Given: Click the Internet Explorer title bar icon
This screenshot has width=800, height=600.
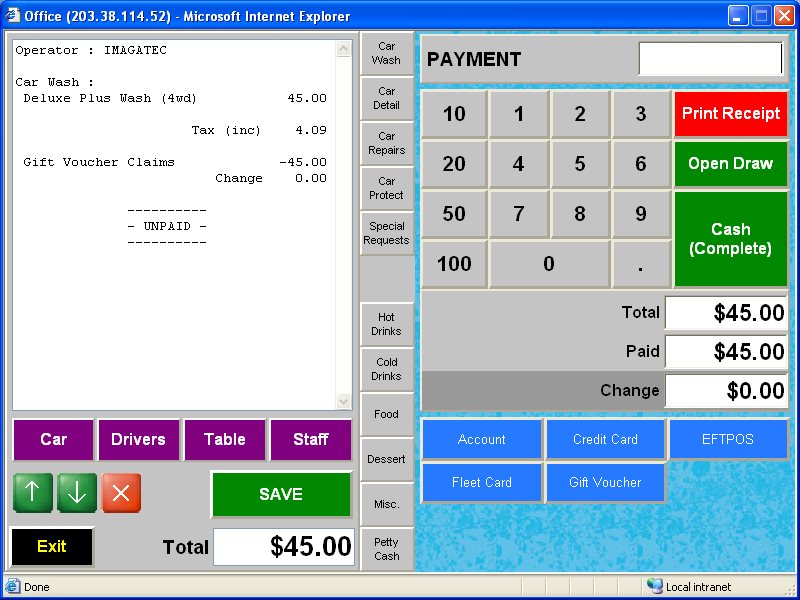Looking at the screenshot, I should 12,16.
